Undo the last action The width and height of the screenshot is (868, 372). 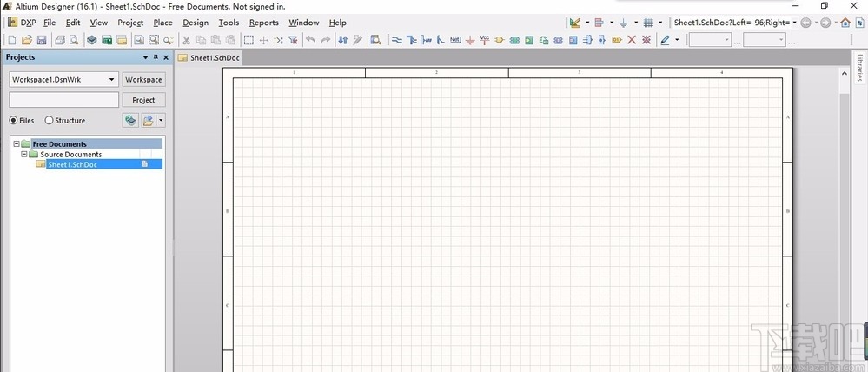pos(310,40)
